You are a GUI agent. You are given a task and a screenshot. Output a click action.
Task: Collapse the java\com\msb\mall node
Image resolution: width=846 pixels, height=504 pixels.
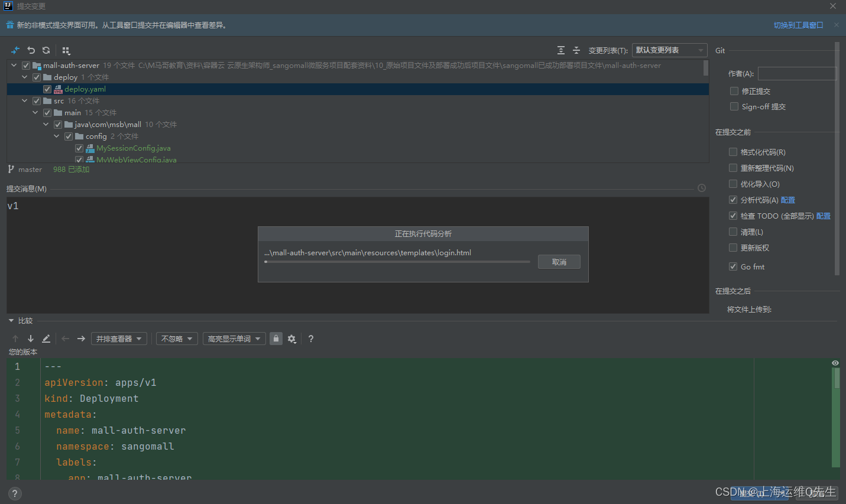pyautogui.click(x=46, y=125)
